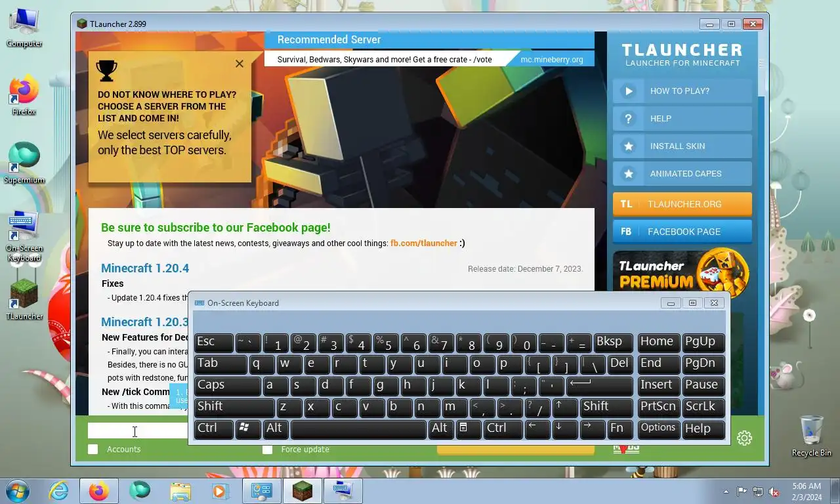Open the mc.mineberry.org server link
Screen dimensions: 840x504
coord(552,59)
